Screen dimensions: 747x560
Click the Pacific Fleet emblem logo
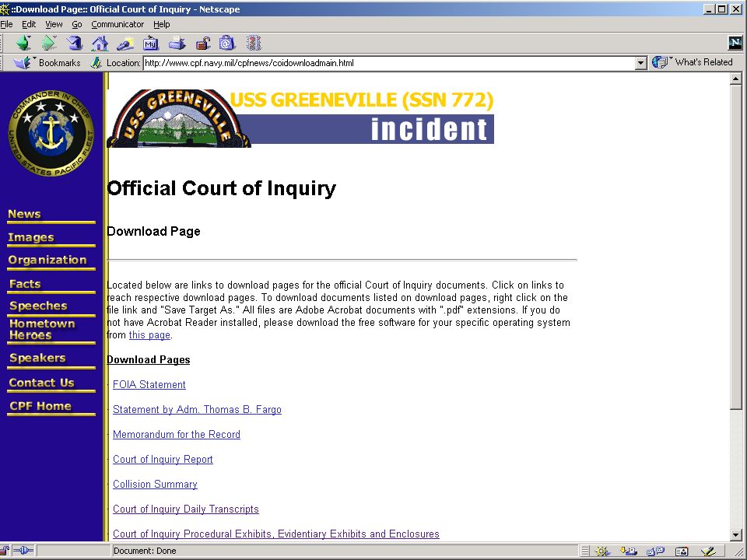51,133
